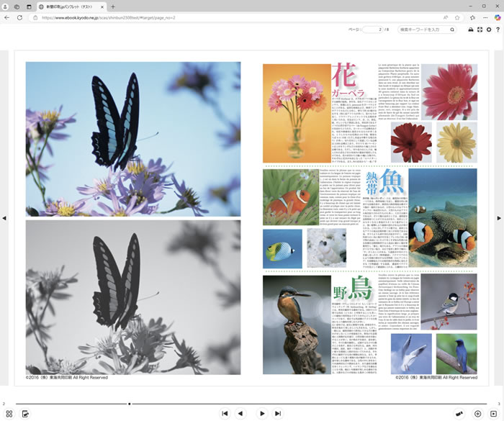Go to next page using bottom arrow

click(x=262, y=414)
